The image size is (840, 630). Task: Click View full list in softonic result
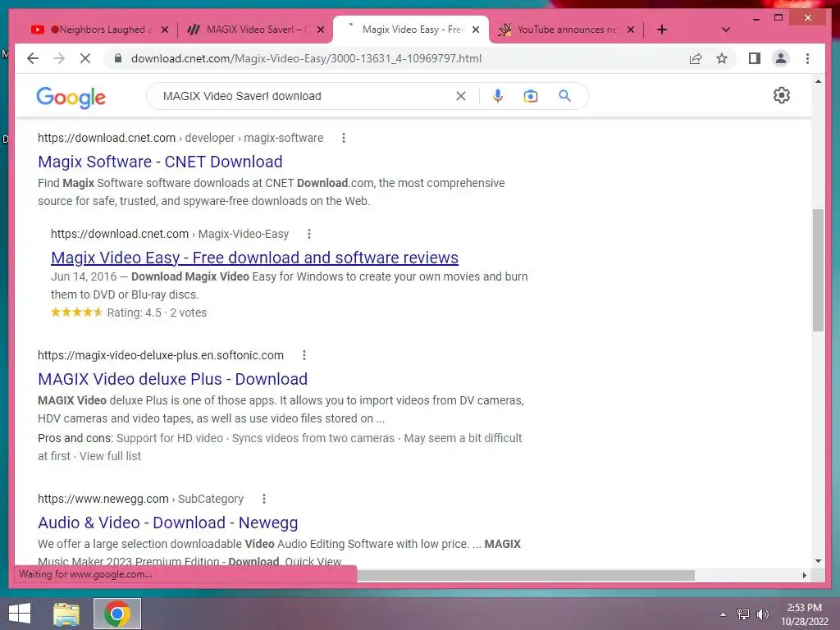click(x=111, y=456)
